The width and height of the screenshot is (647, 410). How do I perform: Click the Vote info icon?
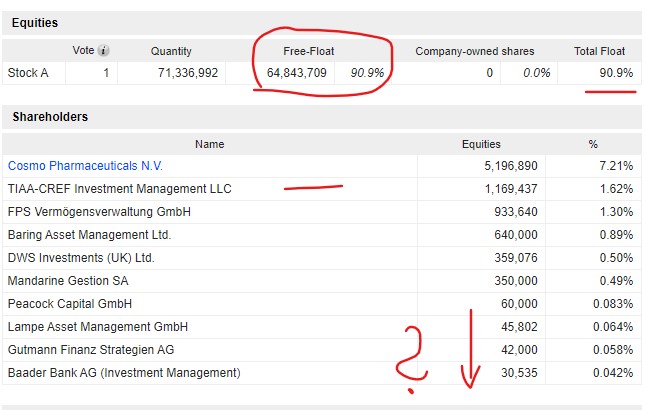[104, 51]
